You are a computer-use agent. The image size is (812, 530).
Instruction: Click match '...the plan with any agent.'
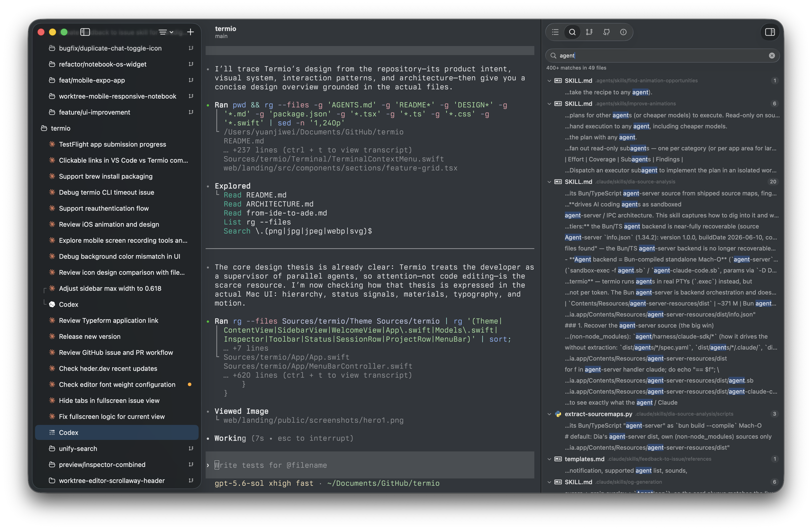coord(600,137)
